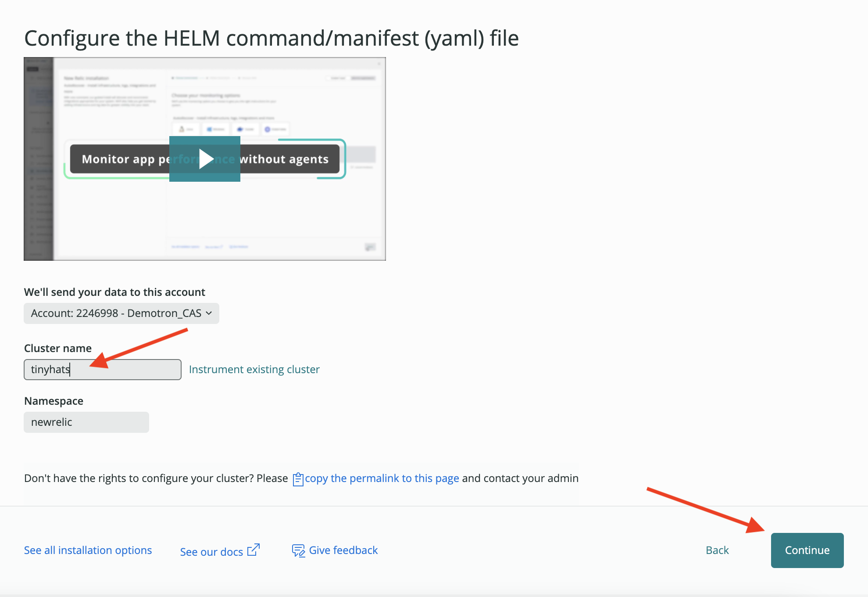
Task: Click the video caption banner without agents text
Action: 284,159
